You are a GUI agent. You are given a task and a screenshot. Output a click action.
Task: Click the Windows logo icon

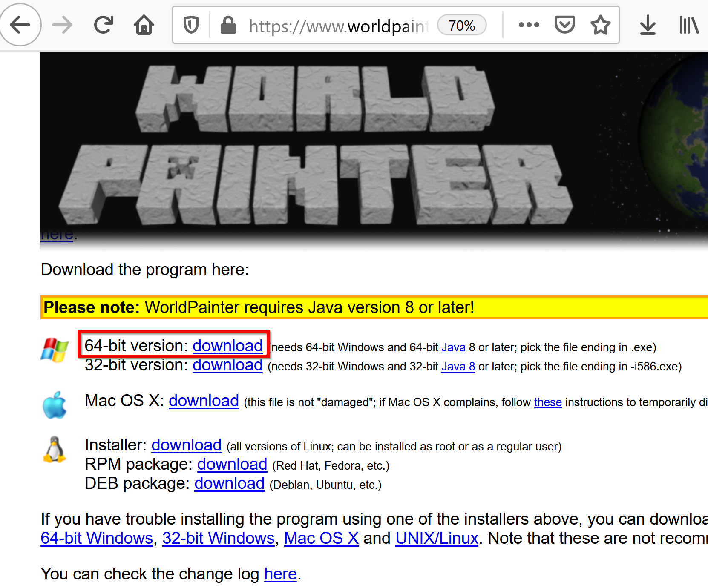click(55, 350)
